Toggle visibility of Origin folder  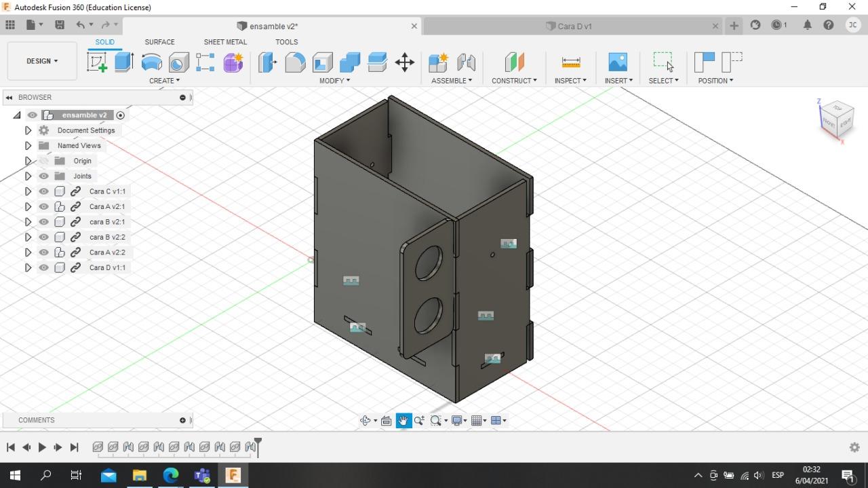(x=44, y=161)
